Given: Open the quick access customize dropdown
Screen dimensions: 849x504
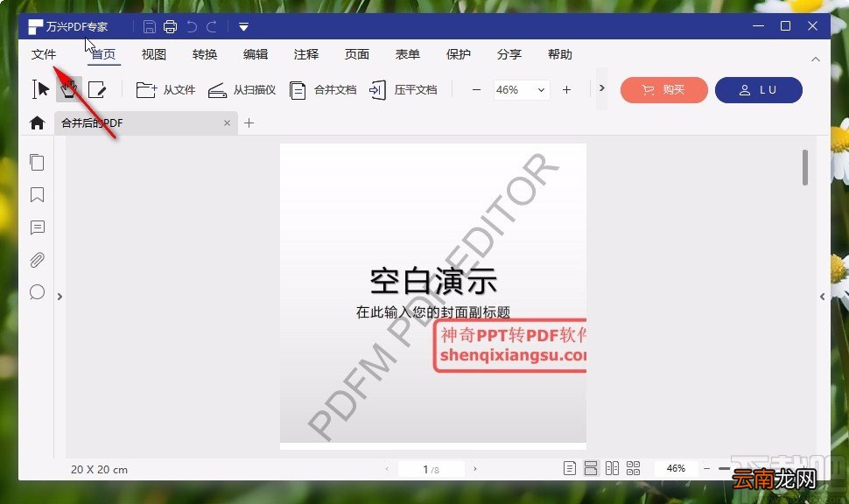Looking at the screenshot, I should [x=243, y=26].
